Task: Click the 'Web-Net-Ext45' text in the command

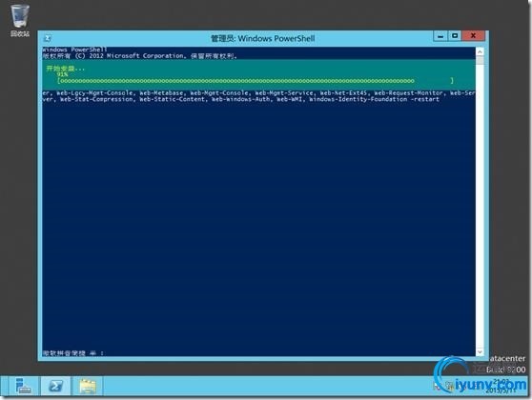Action: (343, 93)
